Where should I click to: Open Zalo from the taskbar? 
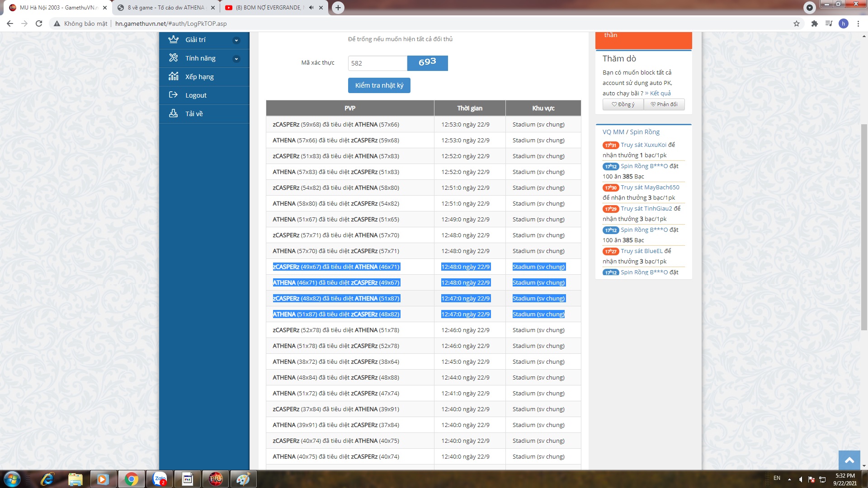[x=160, y=479]
